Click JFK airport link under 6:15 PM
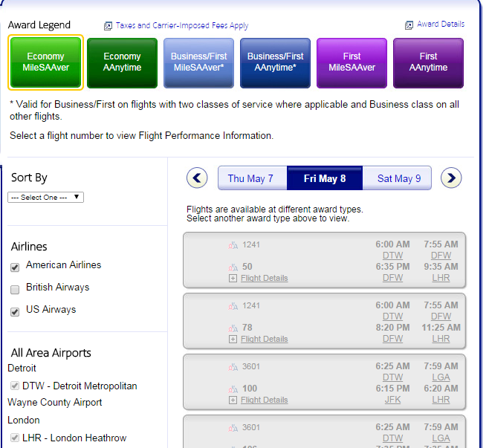The height and width of the screenshot is (448, 489). click(392, 400)
